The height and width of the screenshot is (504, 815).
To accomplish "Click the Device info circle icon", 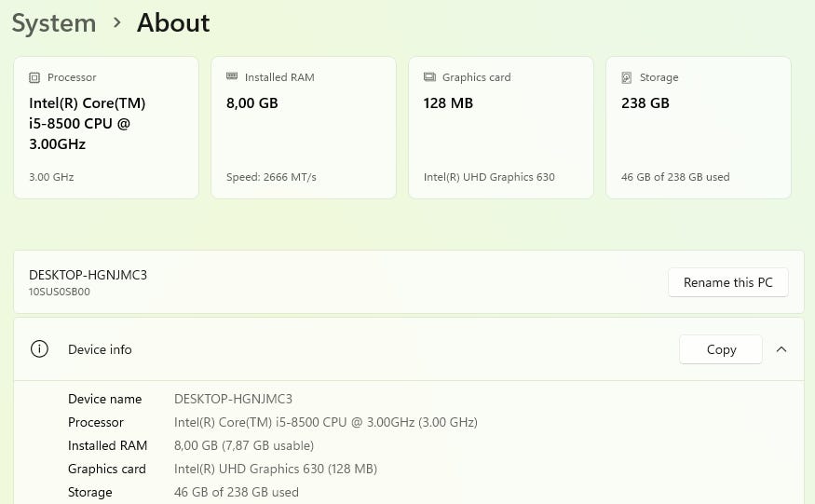I will pos(39,349).
